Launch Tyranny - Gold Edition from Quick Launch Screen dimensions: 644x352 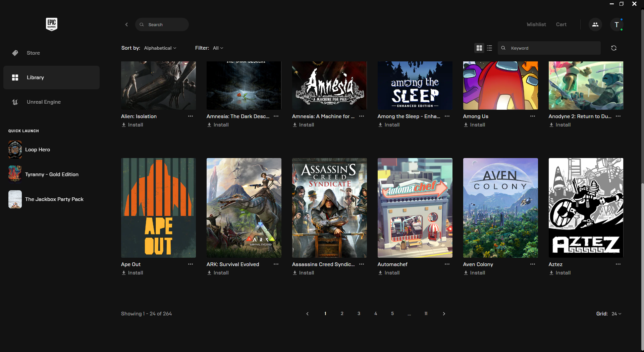point(43,174)
